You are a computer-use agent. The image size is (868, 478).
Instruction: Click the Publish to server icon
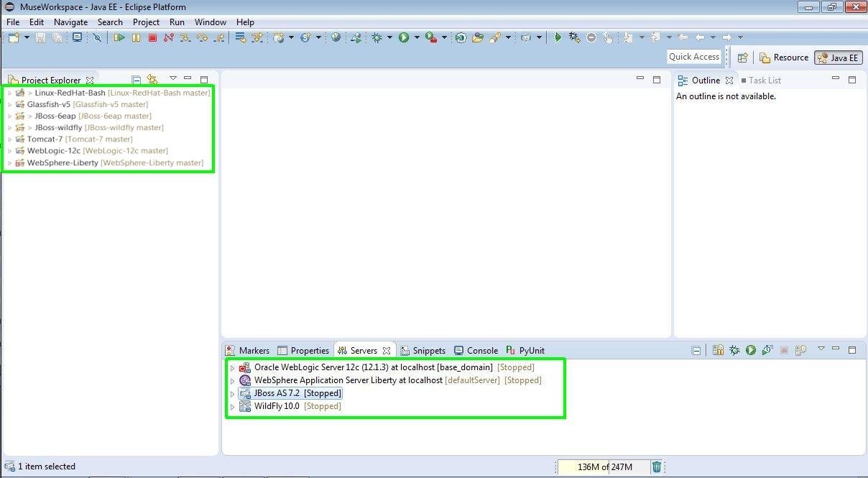click(800, 350)
